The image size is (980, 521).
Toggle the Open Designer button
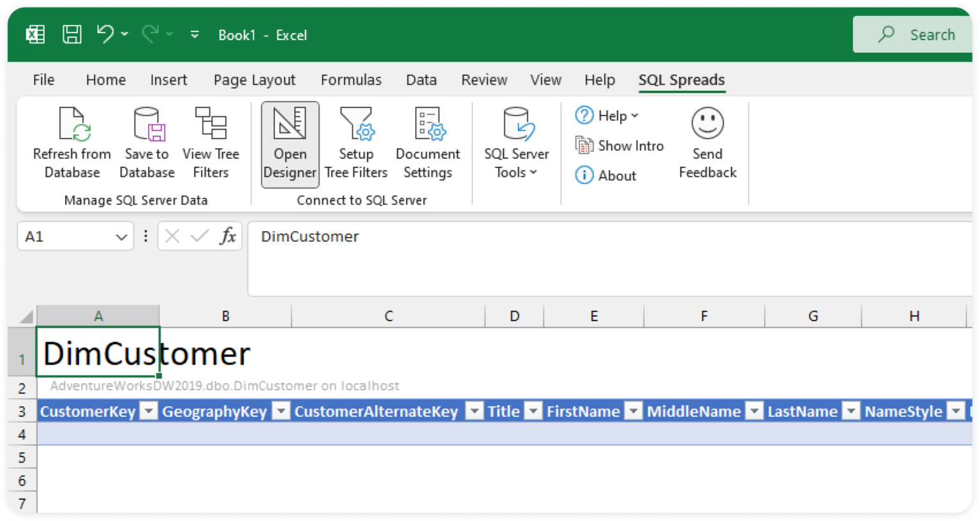click(290, 144)
